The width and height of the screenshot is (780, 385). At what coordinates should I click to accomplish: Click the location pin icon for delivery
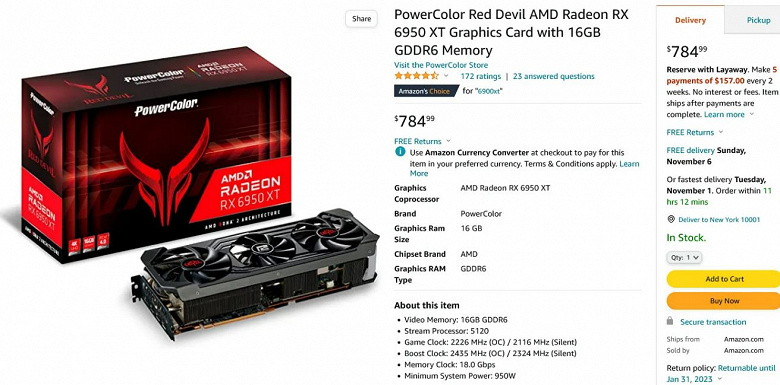(x=671, y=219)
